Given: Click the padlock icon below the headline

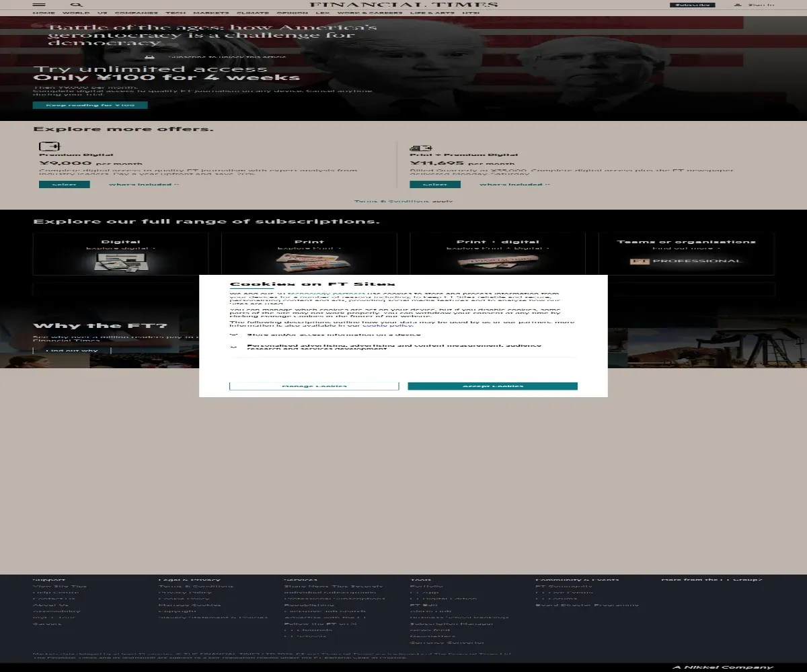Looking at the screenshot, I should 150,58.
